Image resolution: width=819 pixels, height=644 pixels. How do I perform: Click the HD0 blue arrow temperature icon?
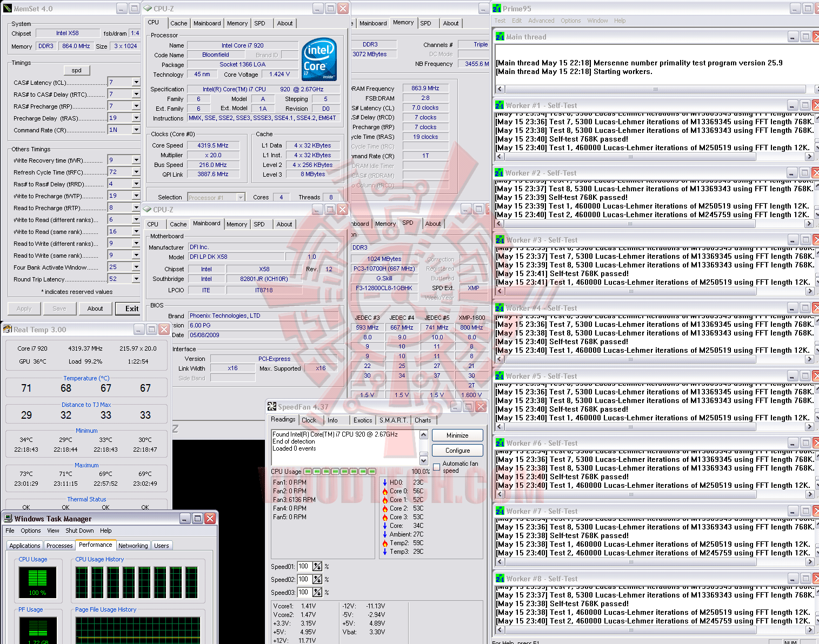(385, 482)
